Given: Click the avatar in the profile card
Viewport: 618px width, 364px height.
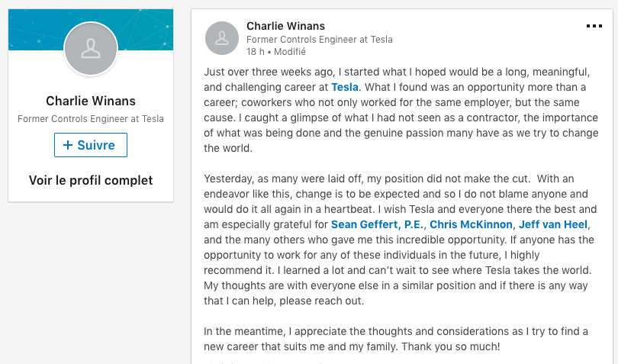Looking at the screenshot, I should pyautogui.click(x=91, y=49).
